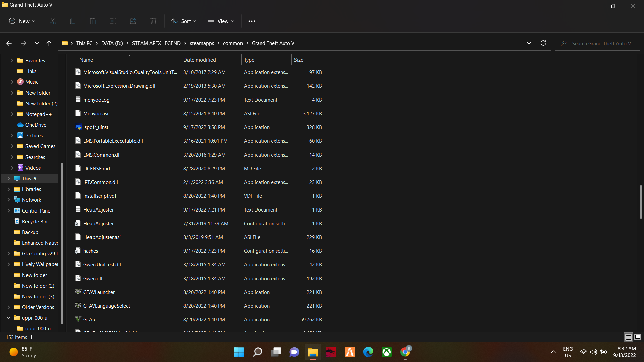
Task: Click the file list vertical scrollbar
Action: click(640, 201)
